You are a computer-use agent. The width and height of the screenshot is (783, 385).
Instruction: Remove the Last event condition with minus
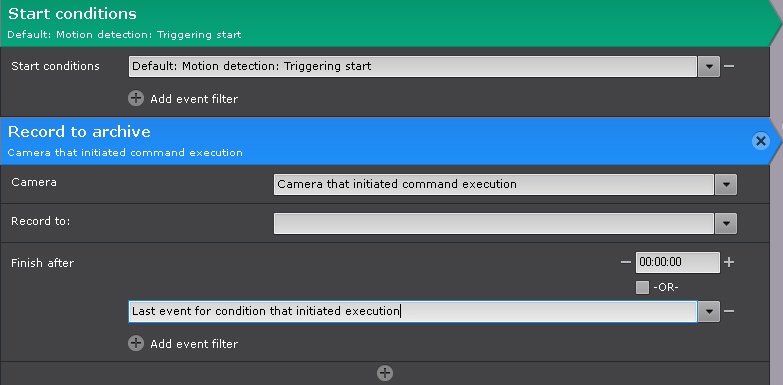[729, 311]
